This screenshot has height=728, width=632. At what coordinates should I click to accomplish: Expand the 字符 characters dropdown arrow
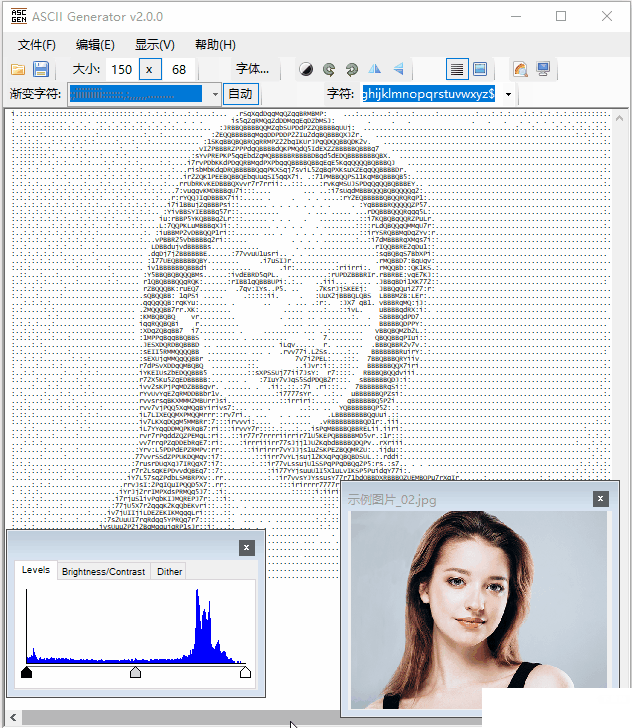508,94
